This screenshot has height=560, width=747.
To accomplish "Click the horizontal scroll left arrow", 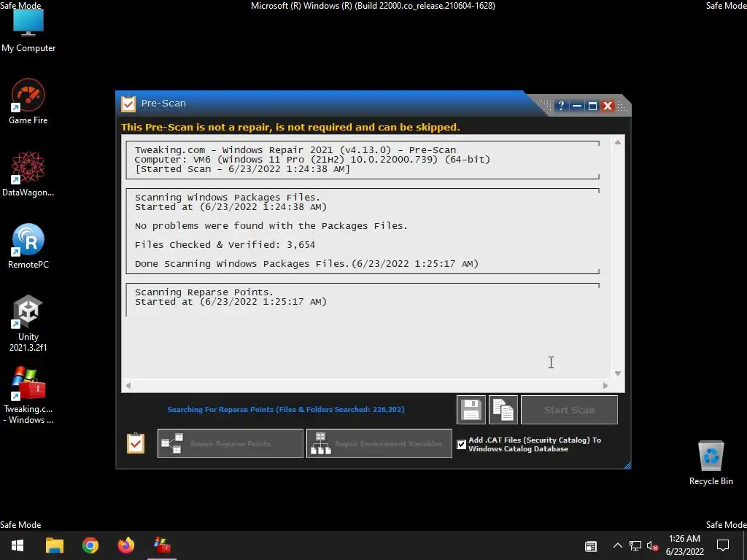I will point(128,386).
